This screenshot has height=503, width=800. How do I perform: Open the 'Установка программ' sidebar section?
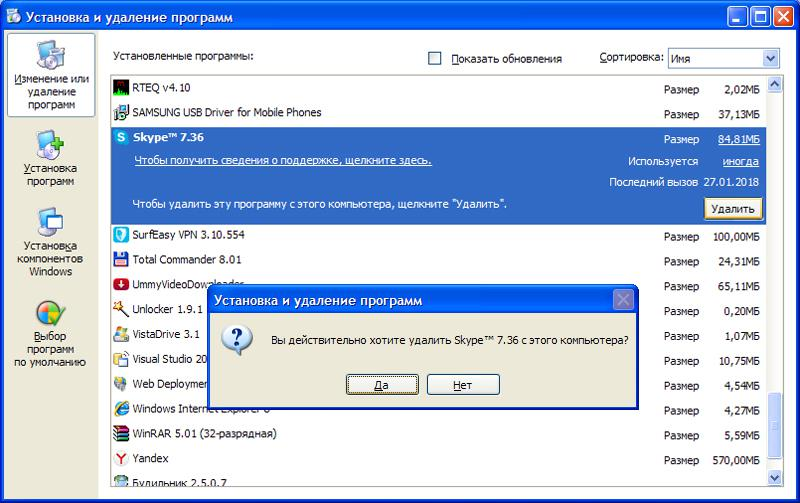pyautogui.click(x=51, y=159)
